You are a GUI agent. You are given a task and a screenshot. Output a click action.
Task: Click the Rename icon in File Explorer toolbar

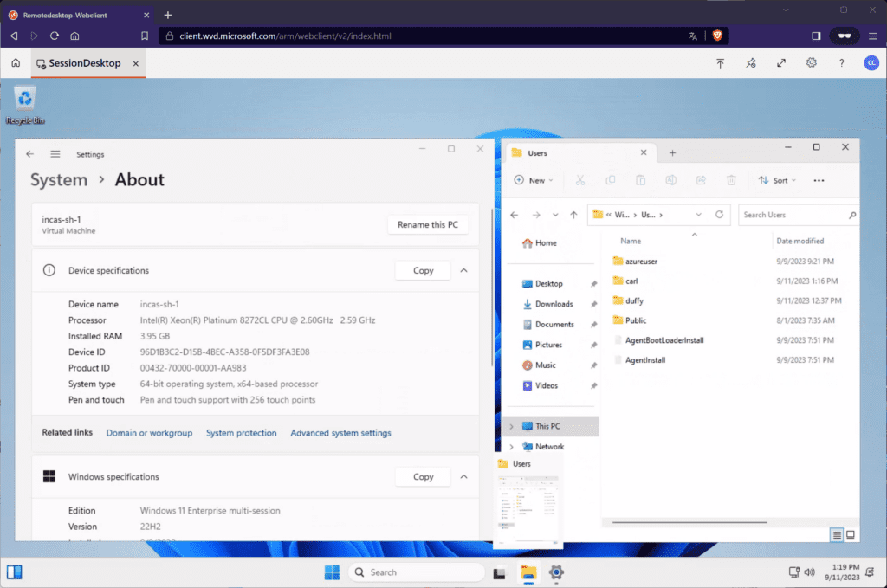(671, 180)
